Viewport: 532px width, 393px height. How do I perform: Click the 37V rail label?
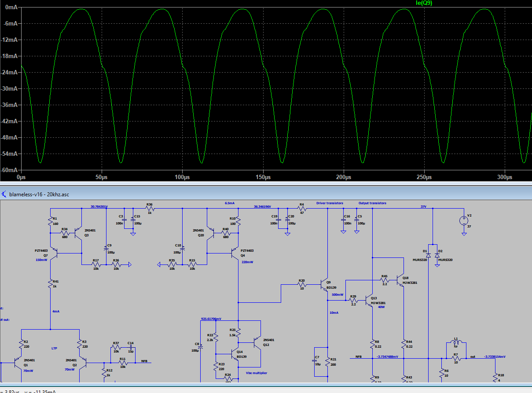click(424, 206)
